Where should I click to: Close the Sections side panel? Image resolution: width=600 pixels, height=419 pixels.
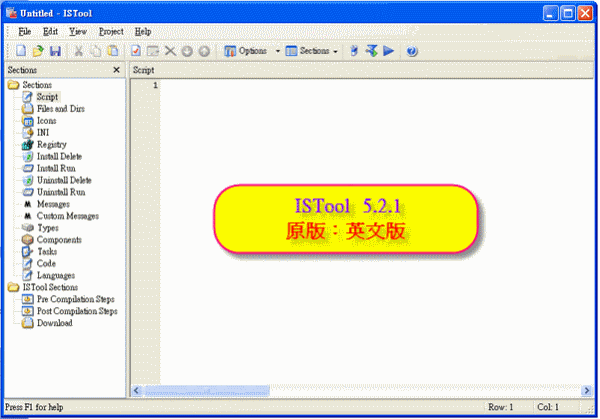[x=116, y=70]
